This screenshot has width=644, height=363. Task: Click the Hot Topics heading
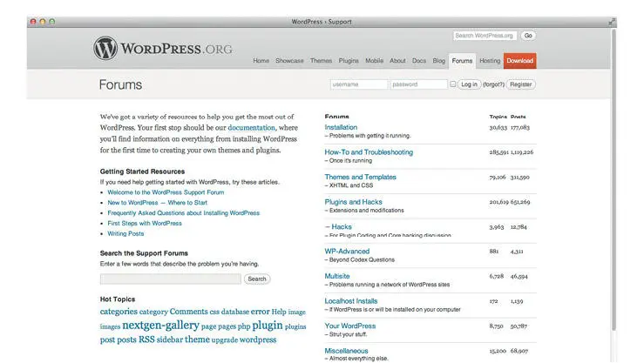[118, 299]
